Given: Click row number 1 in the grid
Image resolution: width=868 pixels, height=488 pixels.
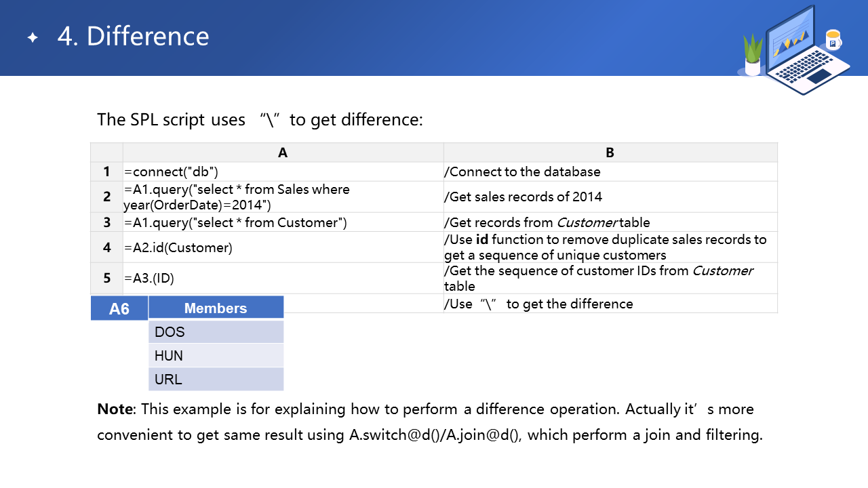Looking at the screenshot, I should tap(106, 171).
